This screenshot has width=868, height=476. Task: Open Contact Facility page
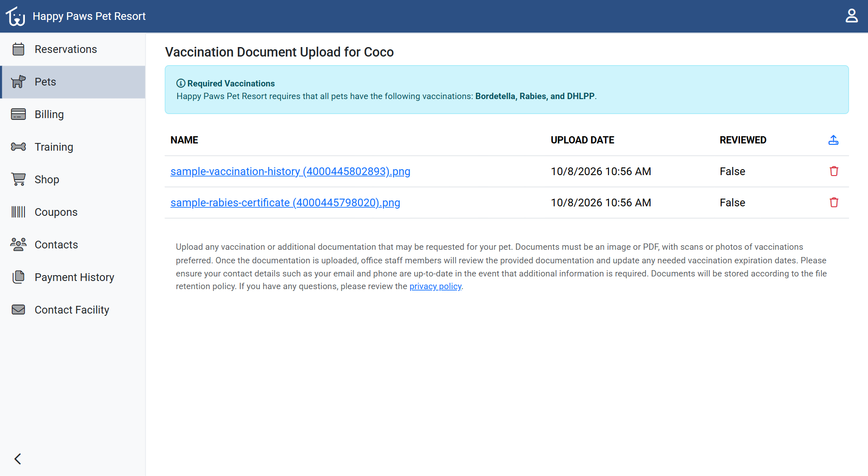click(x=73, y=310)
